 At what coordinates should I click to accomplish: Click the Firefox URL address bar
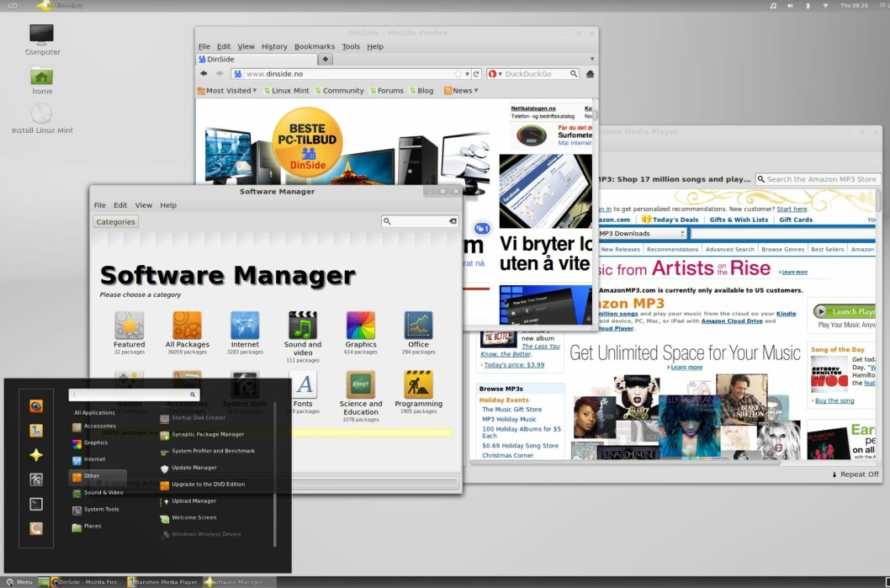click(350, 74)
